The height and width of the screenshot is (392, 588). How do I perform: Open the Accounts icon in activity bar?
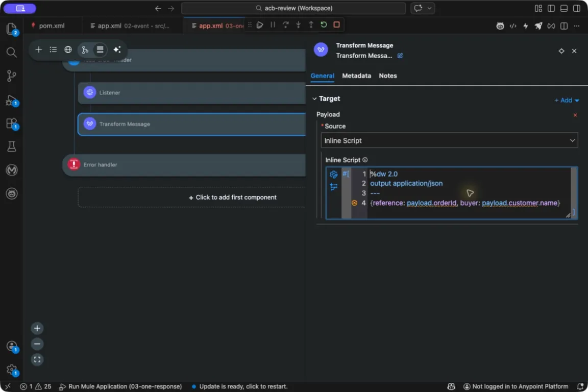(12, 346)
